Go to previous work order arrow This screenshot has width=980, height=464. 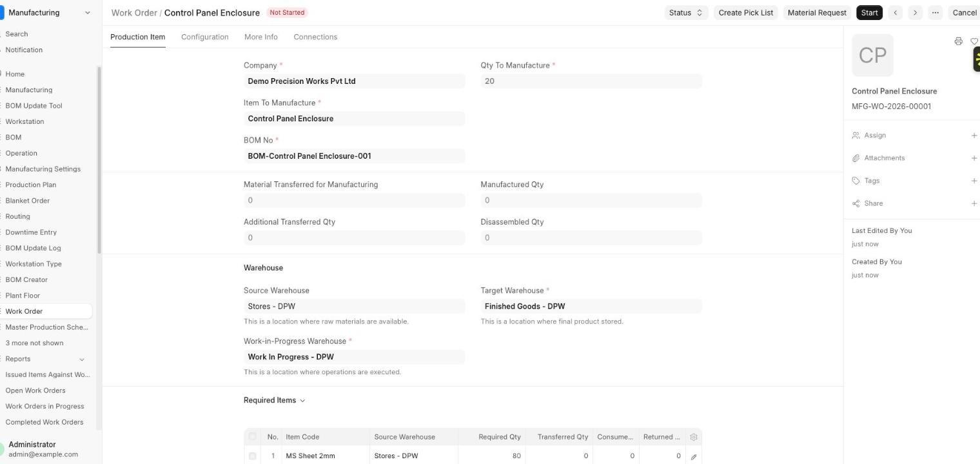[895, 12]
